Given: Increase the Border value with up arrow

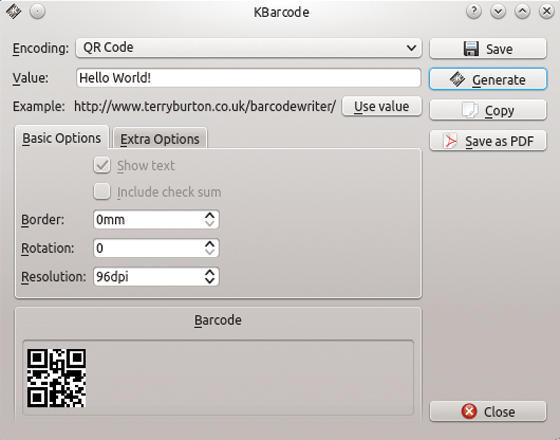Looking at the screenshot, I should (210, 215).
